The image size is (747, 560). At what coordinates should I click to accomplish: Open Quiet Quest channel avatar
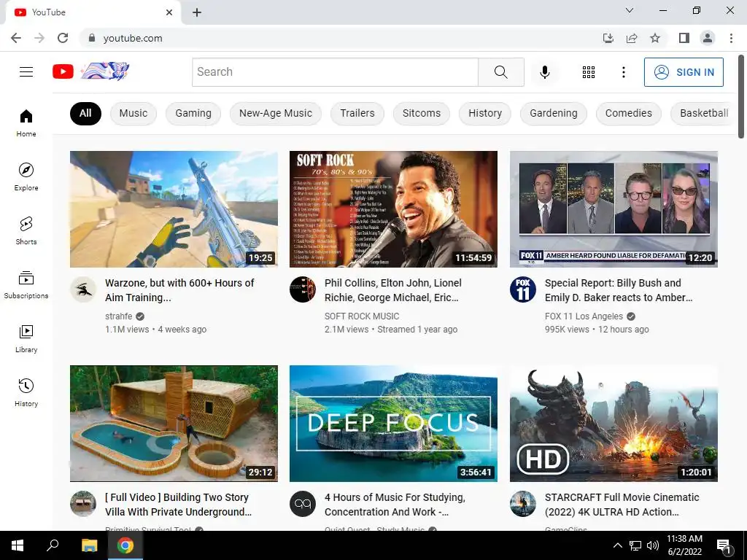303,503
